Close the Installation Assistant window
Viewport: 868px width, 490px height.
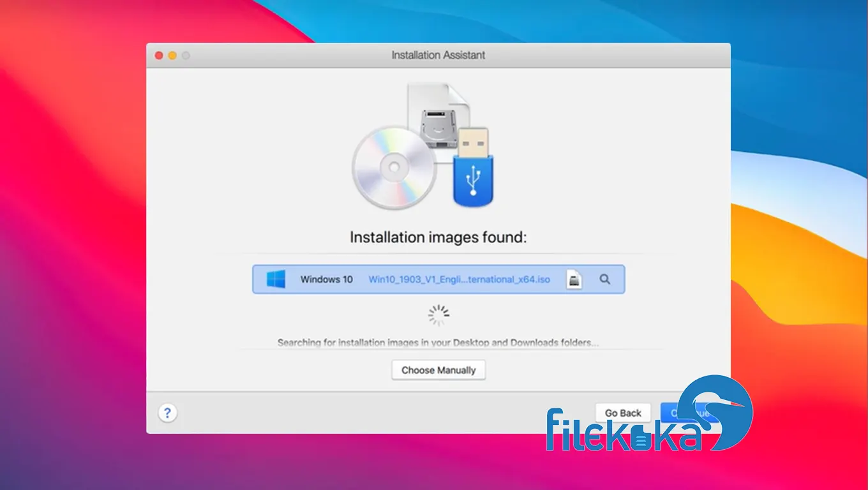pyautogui.click(x=159, y=56)
